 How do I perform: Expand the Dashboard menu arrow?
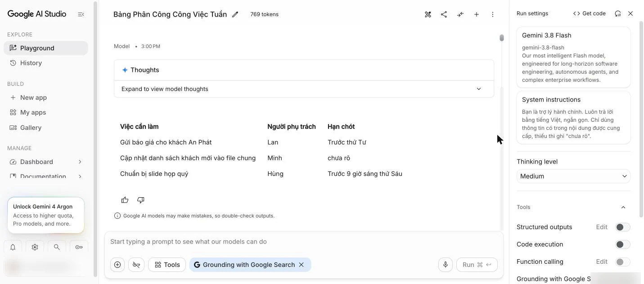[x=80, y=162]
